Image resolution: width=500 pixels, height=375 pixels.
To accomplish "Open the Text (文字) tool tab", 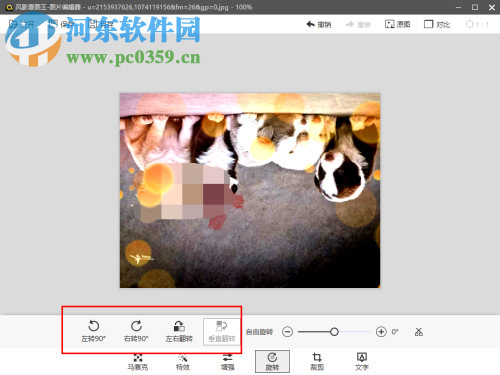I will pyautogui.click(x=362, y=362).
